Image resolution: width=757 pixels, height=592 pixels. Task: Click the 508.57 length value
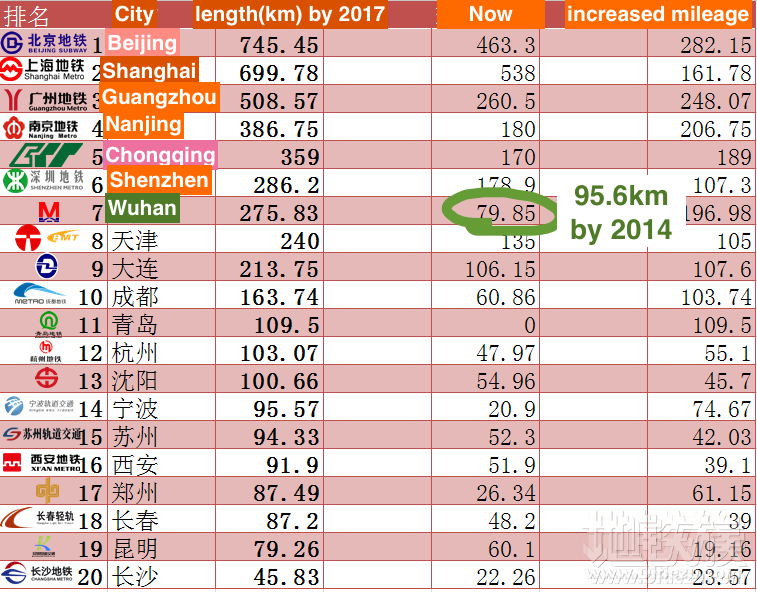pyautogui.click(x=279, y=101)
